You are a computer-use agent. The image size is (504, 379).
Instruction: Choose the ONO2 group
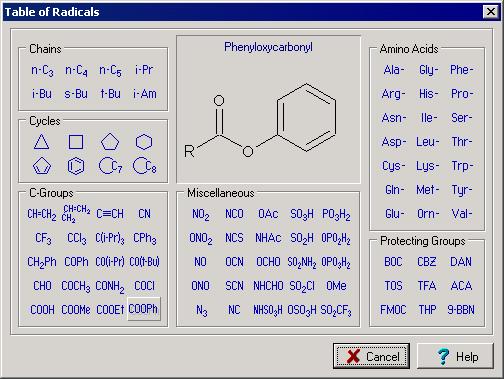pyautogui.click(x=201, y=238)
